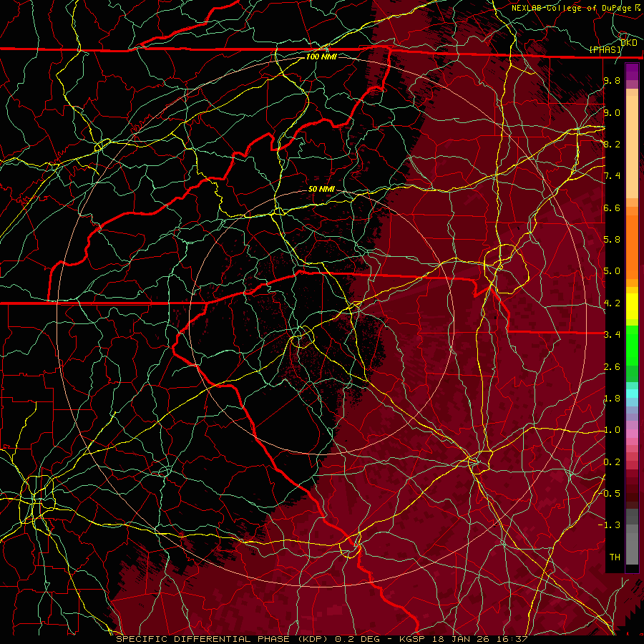Click the 1.8 value on the color scale
This screenshot has height=644, width=644.
612,399
